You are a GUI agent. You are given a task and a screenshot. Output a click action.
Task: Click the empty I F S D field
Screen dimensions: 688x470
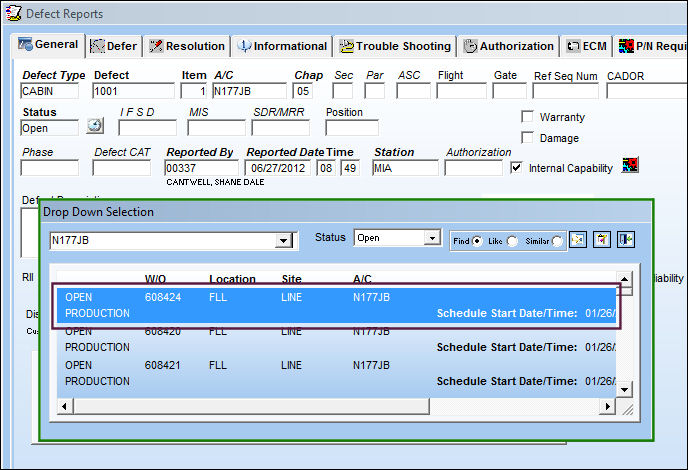147,128
